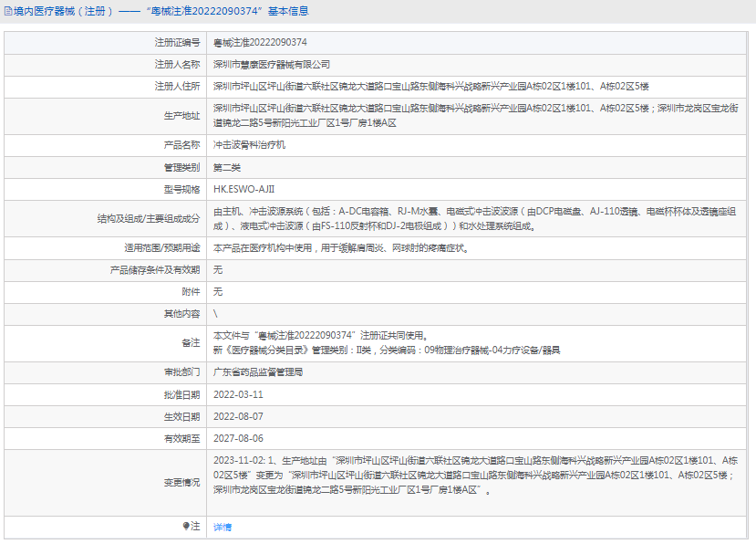Select approval date 2022-03-11
Image resolution: width=756 pixels, height=544 pixels.
click(x=238, y=395)
